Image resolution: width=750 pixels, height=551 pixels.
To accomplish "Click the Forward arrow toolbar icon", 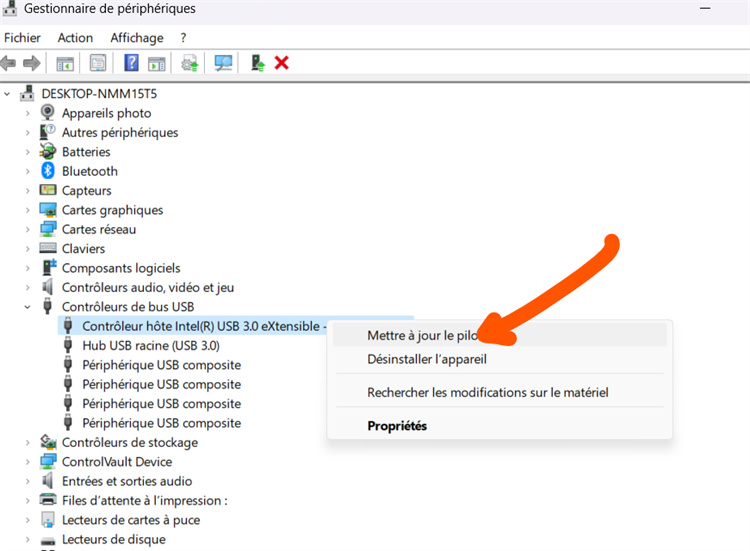I will (x=32, y=63).
